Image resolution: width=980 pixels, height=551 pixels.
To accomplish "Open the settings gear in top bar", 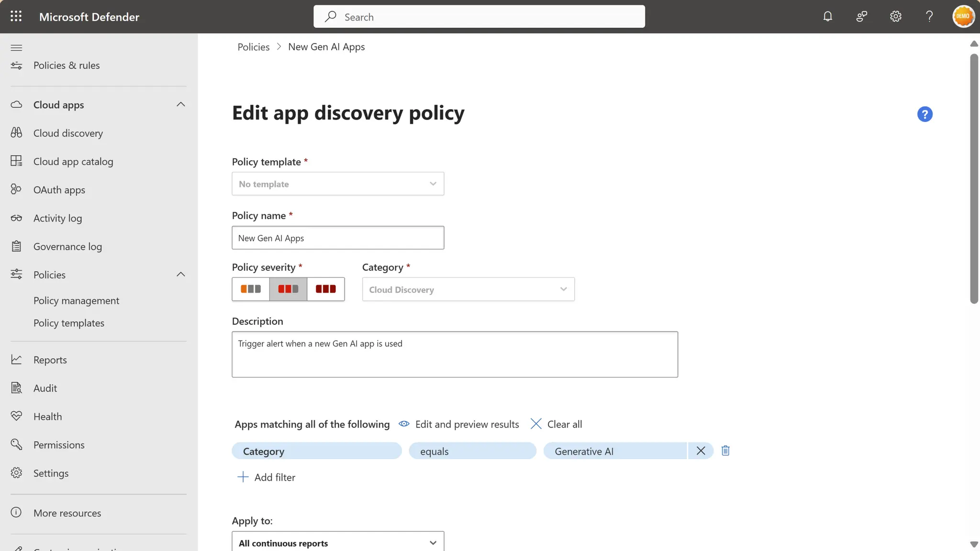I will coord(895,16).
